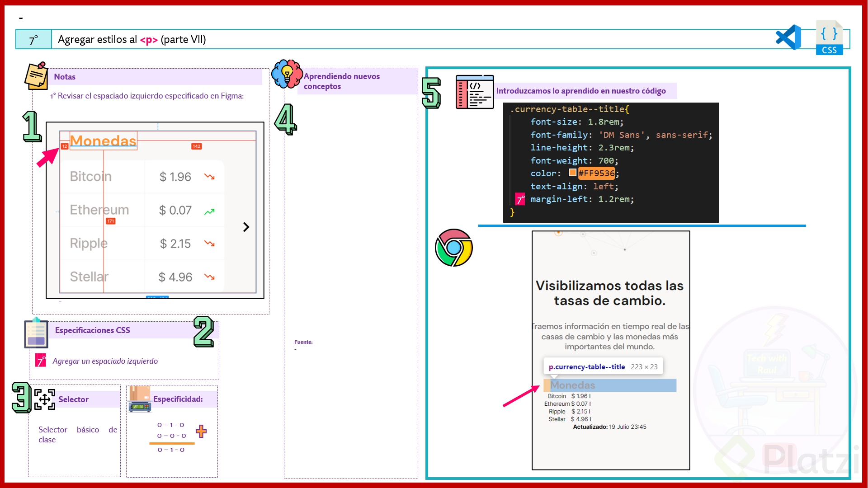Screen dimensions: 868x488
Task: Click Introduzcamos lo aprendido en nuestro código header
Action: point(586,91)
